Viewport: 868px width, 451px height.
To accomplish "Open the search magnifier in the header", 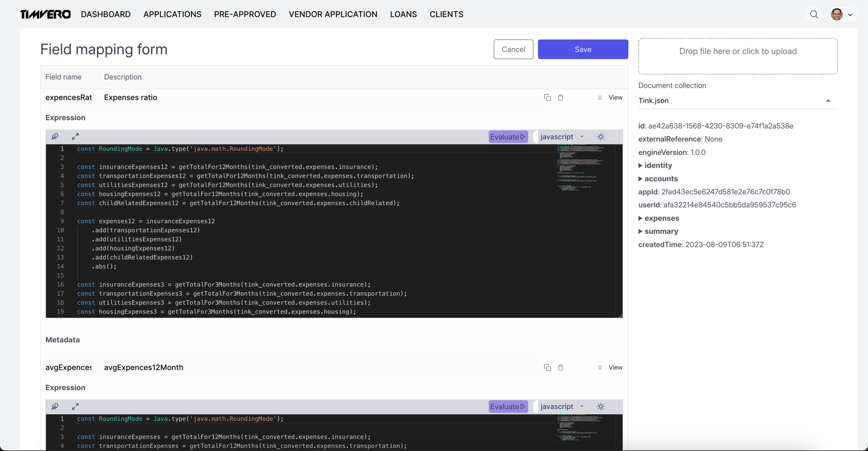I will pyautogui.click(x=814, y=14).
